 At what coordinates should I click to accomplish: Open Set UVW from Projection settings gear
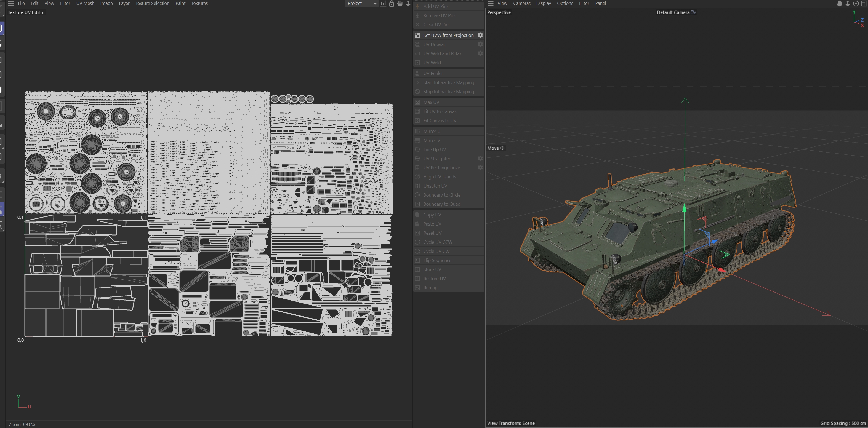click(x=480, y=35)
